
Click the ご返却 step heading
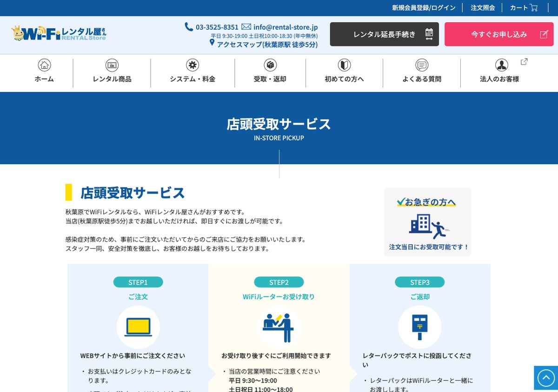click(x=420, y=296)
